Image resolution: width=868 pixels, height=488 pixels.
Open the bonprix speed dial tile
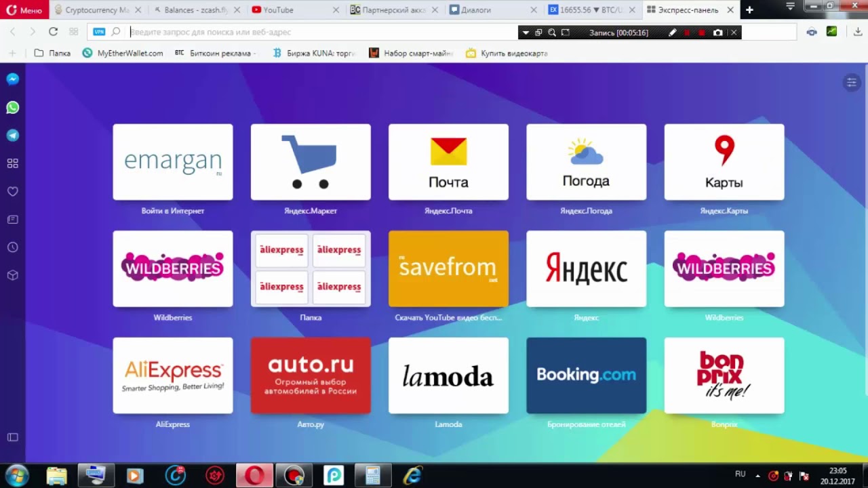click(x=724, y=375)
